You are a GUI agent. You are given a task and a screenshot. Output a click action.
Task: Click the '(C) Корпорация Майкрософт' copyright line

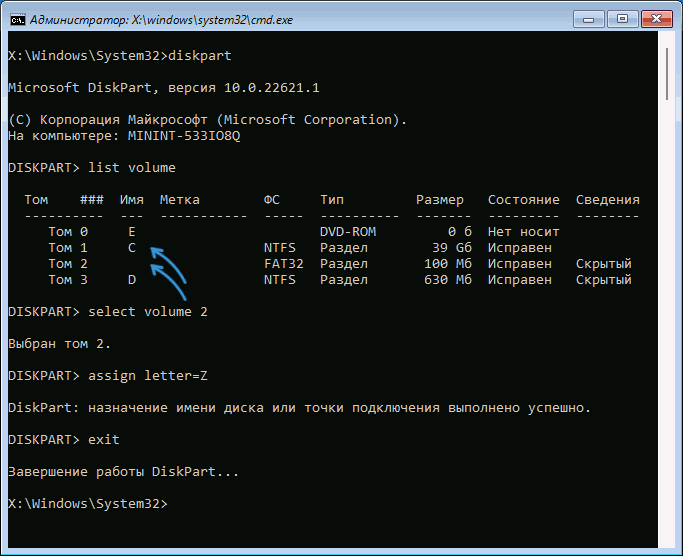pyautogui.click(x=207, y=120)
